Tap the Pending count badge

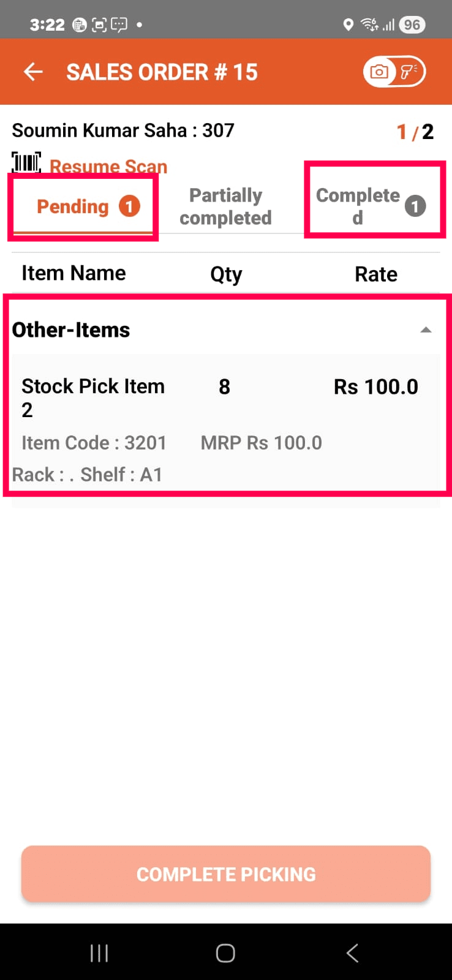129,206
